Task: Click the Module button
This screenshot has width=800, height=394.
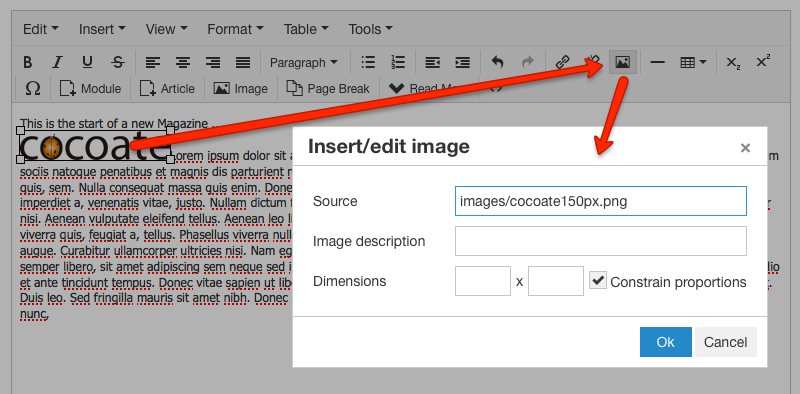Action: (x=91, y=89)
